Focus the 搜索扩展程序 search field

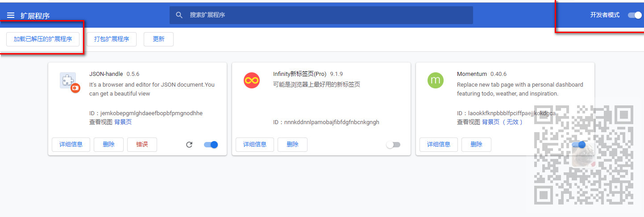[321, 15]
